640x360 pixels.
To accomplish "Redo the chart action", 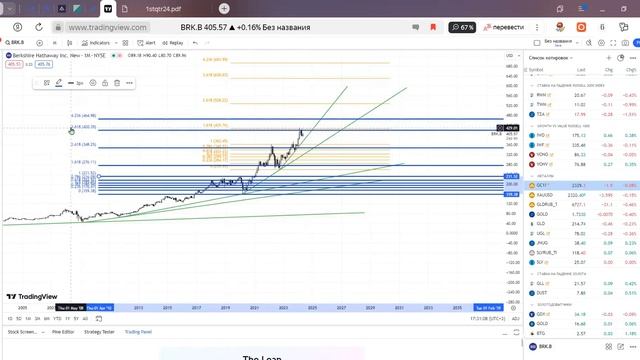I will point(207,43).
